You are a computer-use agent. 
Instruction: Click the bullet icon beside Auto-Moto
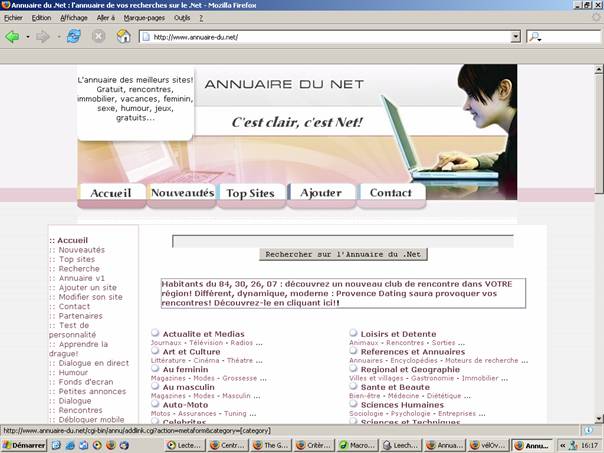click(155, 404)
